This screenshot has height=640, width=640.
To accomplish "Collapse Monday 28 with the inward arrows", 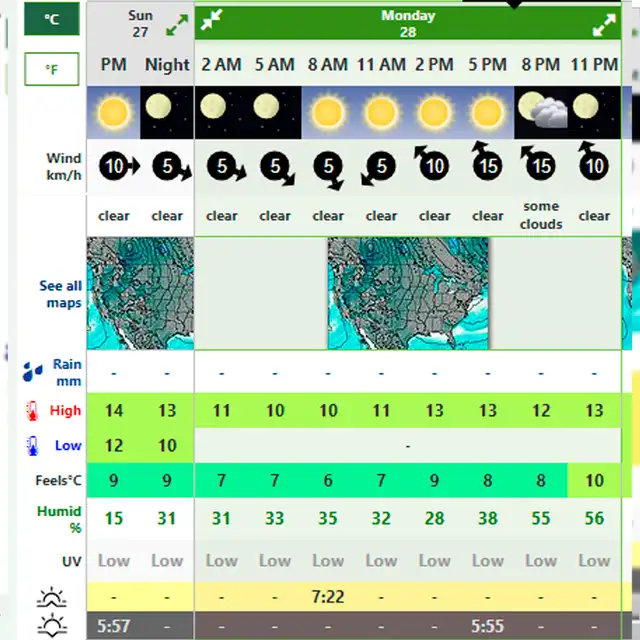I will [211, 19].
